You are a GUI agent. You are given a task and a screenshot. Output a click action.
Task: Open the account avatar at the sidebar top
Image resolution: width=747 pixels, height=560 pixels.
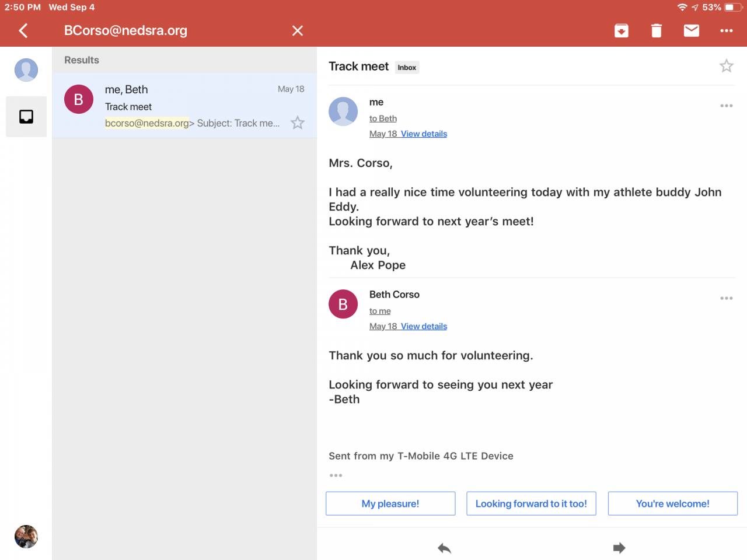[26, 70]
